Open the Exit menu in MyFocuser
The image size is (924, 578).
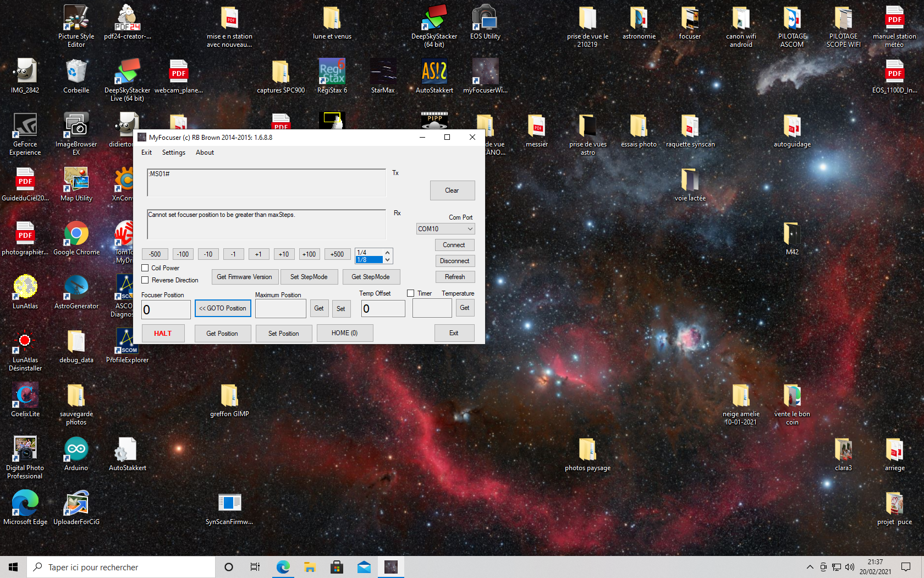146,152
